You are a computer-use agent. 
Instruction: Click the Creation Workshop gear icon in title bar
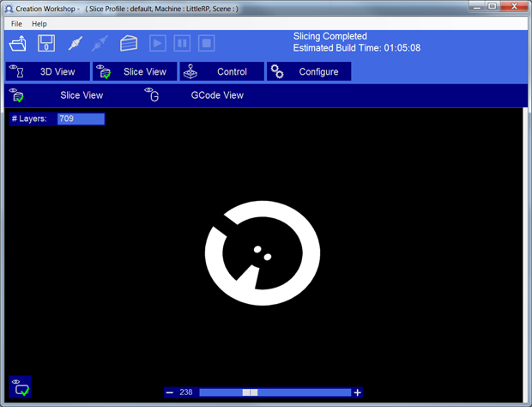point(9,9)
